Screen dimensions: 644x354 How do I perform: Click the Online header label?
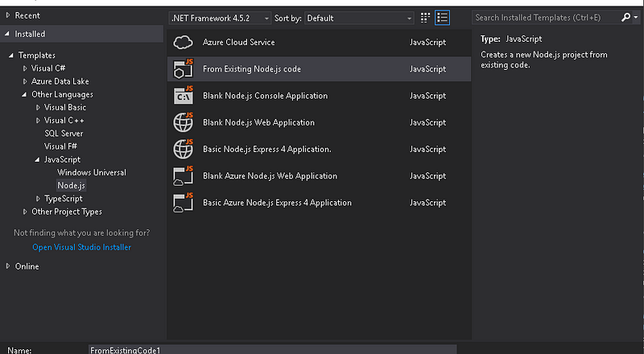tap(27, 266)
